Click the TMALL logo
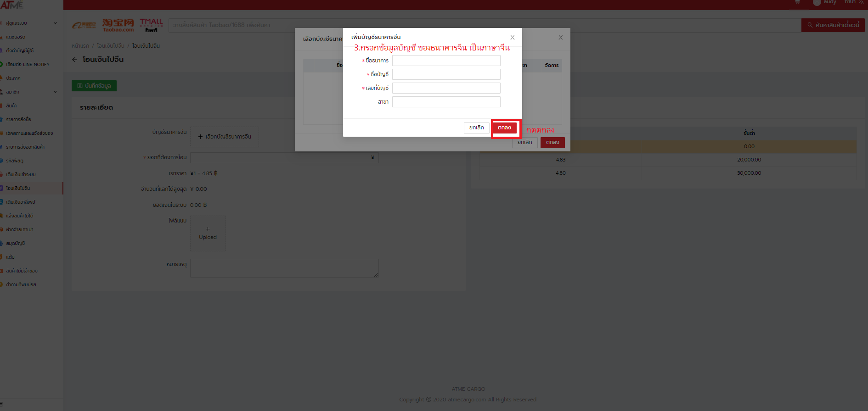The width and height of the screenshot is (868, 411). 151,25
